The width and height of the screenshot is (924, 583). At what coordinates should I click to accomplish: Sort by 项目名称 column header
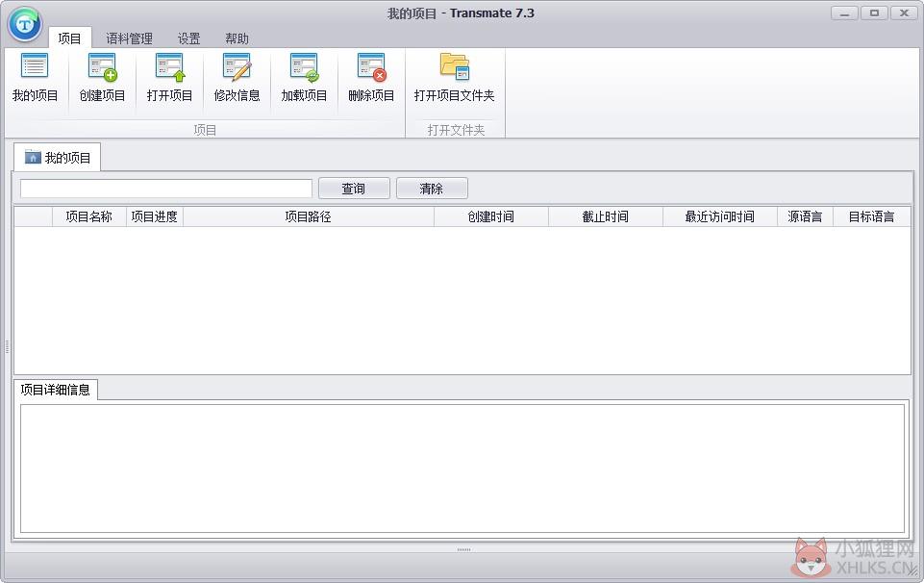[89, 216]
